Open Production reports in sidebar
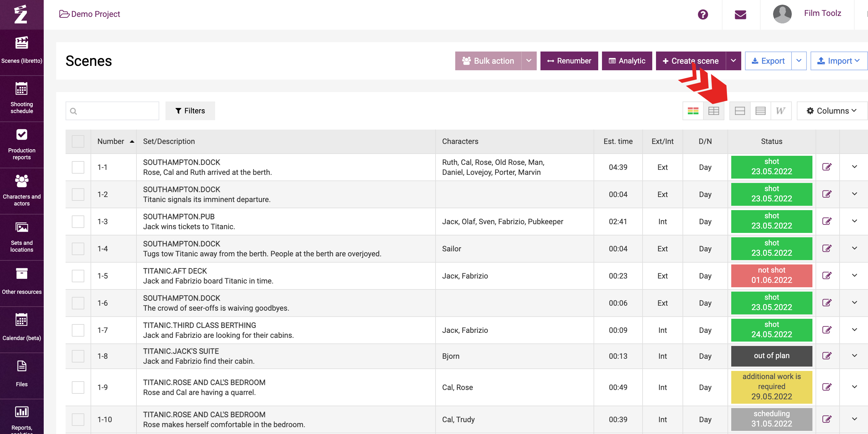This screenshot has height=434, width=868. pyautogui.click(x=22, y=145)
